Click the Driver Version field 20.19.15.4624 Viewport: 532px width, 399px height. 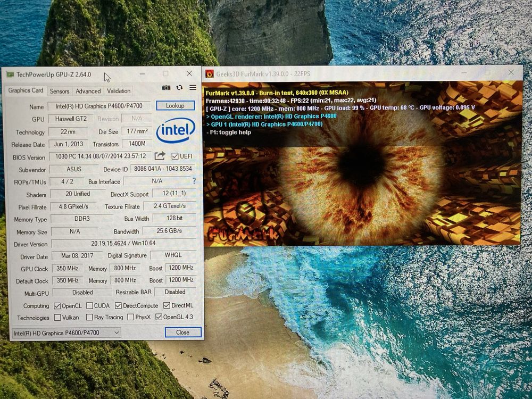pos(123,243)
